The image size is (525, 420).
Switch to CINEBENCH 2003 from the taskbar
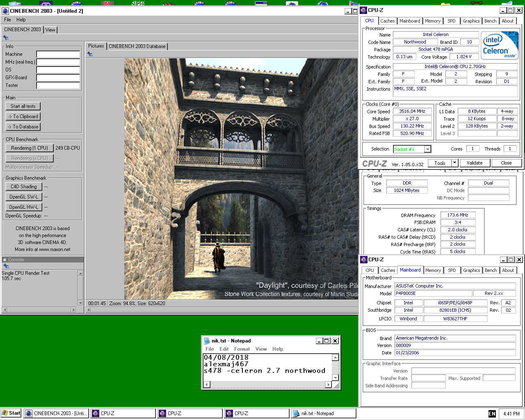[x=57, y=413]
